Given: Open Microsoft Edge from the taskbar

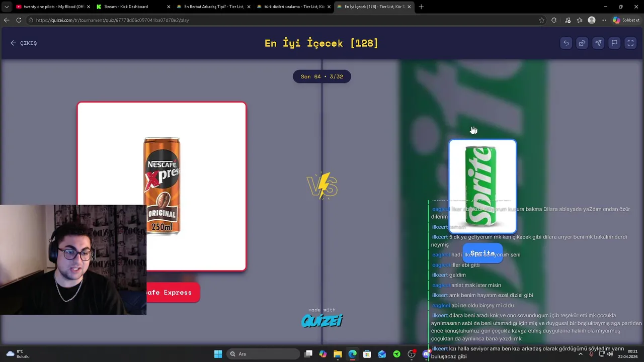Looking at the screenshot, I should point(352,354).
